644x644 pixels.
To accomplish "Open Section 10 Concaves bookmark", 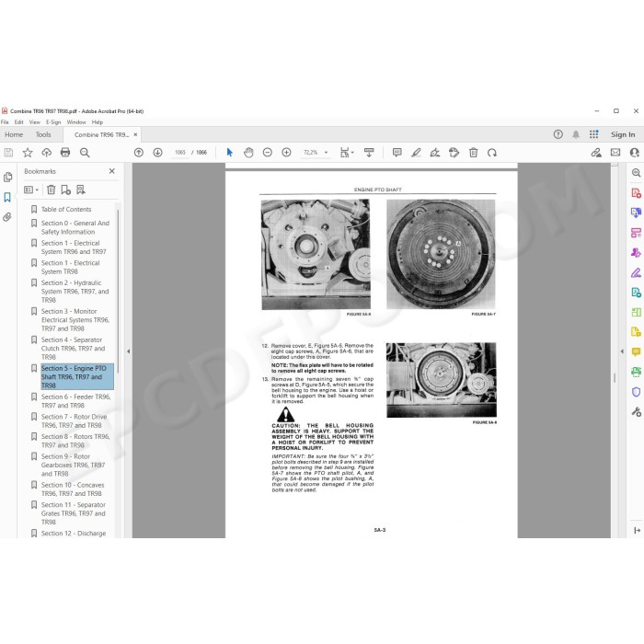I will [73, 489].
